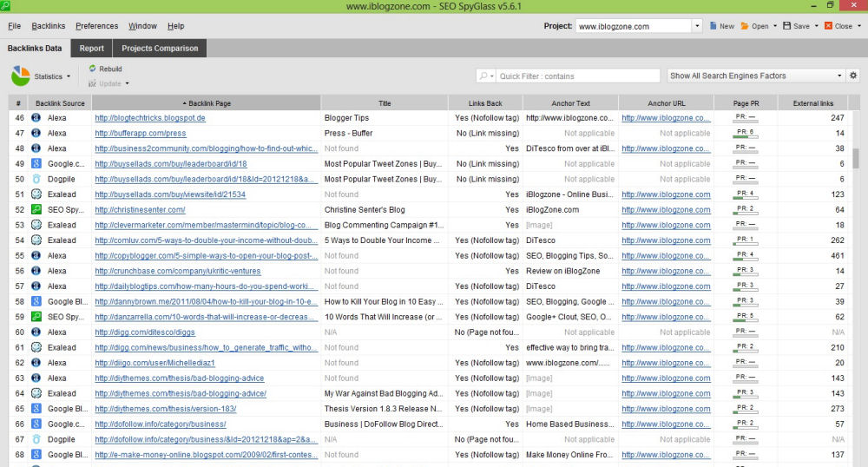The width and height of the screenshot is (868, 467).
Task: Click the 'Review on iBlogZone' anchor text cell
Action: (x=563, y=271)
